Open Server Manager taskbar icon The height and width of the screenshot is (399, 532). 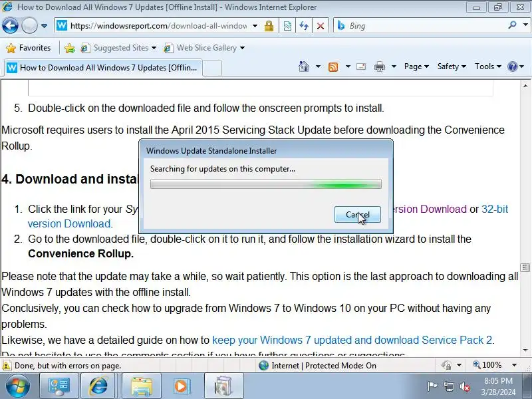pyautogui.click(x=59, y=386)
